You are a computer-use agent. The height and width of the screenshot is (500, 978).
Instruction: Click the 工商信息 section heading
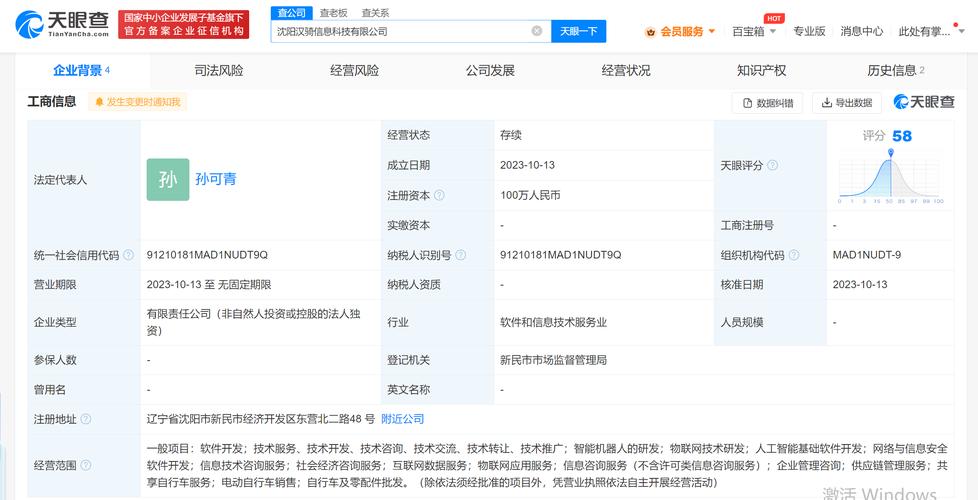52,101
